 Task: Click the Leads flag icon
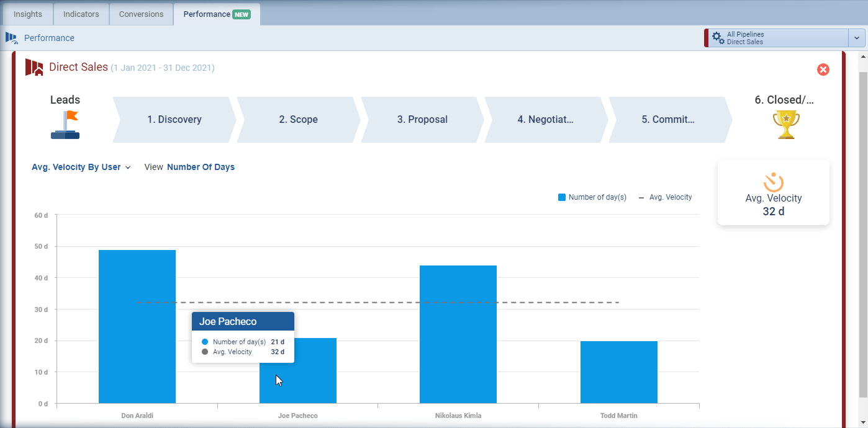[65, 125]
